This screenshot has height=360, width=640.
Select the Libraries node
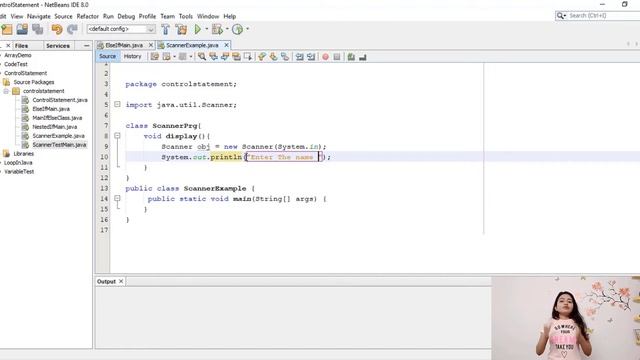pos(24,154)
